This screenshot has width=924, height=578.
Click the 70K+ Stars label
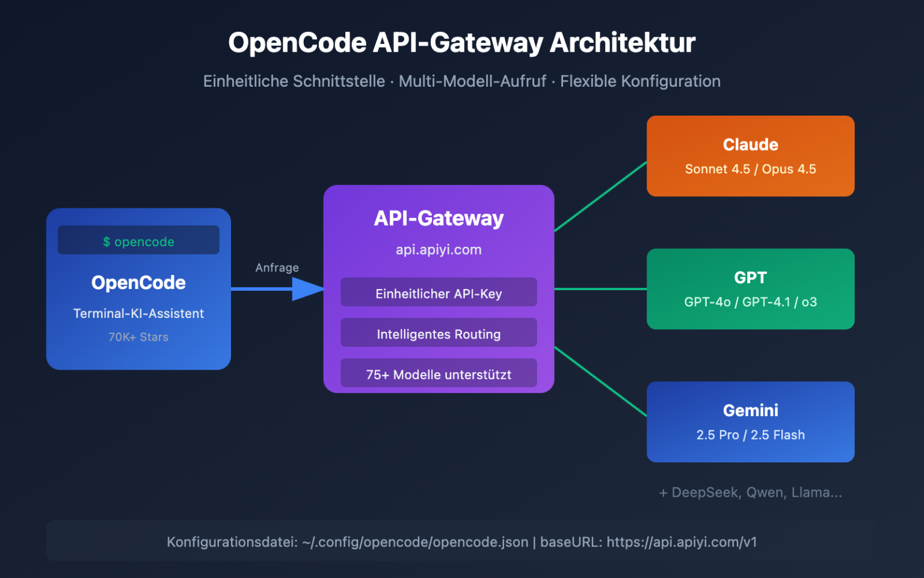tap(138, 337)
